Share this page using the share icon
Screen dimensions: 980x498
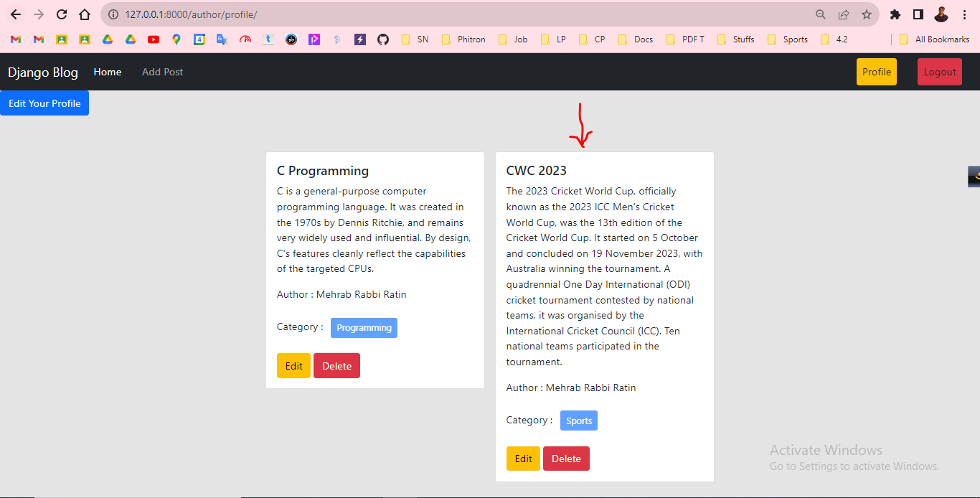[x=844, y=14]
